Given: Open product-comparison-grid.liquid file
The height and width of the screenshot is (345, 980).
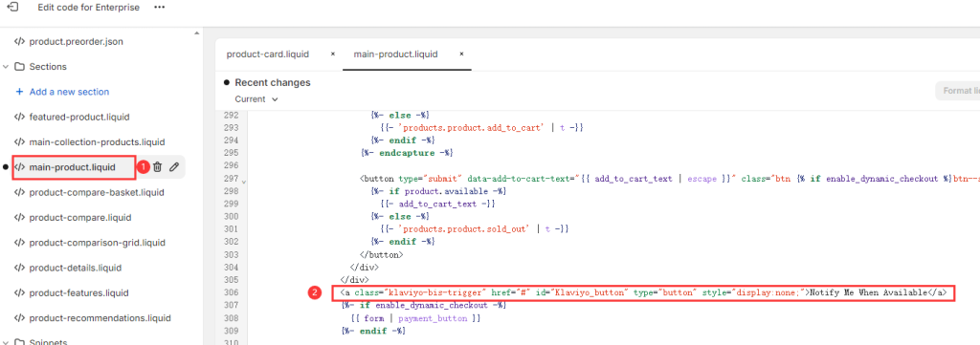Looking at the screenshot, I should (x=97, y=243).
